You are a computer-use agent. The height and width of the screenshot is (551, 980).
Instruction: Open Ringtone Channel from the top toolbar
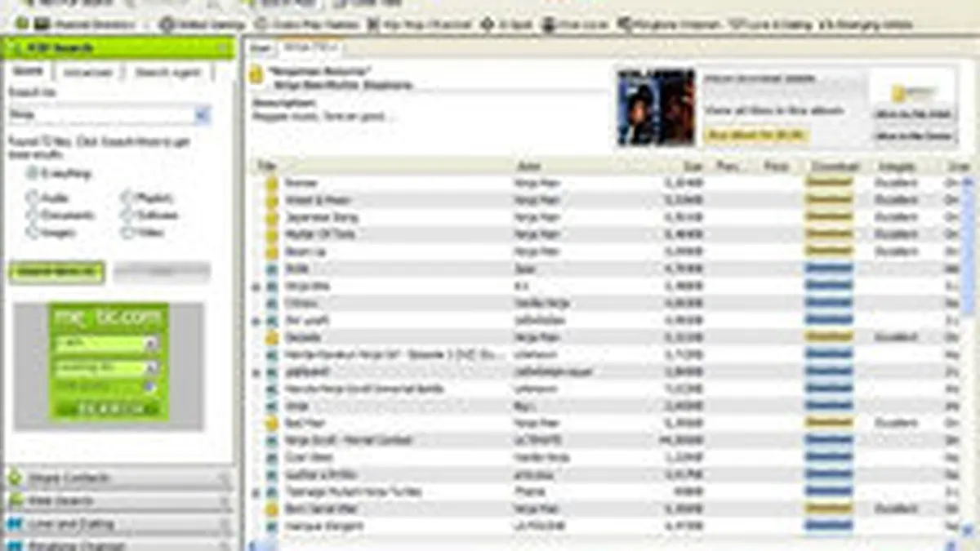[626, 25]
